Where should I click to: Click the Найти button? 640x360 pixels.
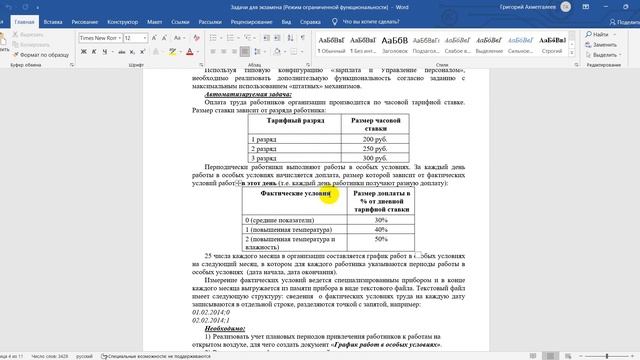tap(597, 34)
